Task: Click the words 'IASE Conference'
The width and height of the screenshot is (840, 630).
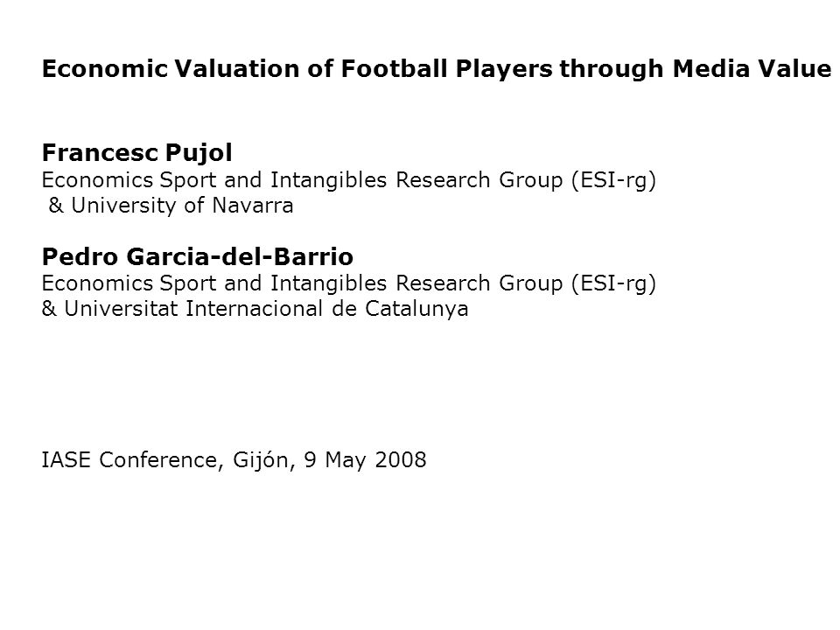Action: coord(129,460)
